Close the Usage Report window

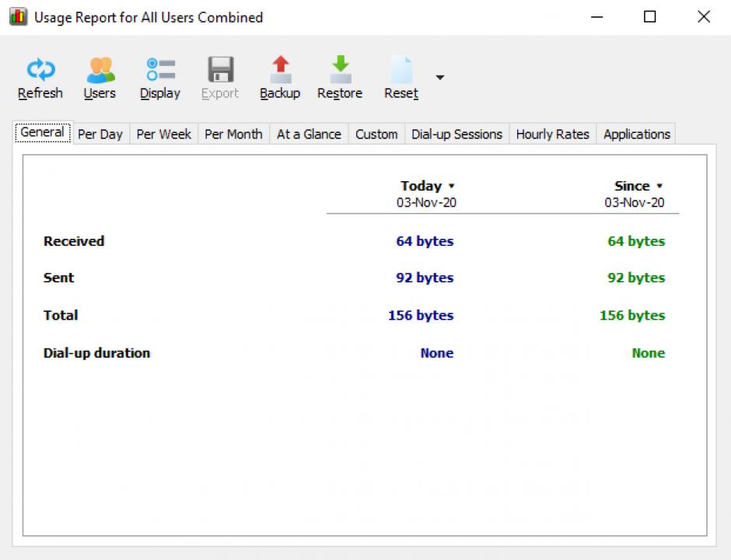pos(704,17)
